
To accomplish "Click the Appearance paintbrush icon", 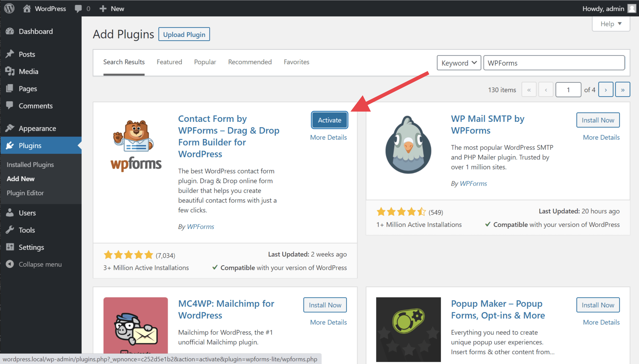I will click(x=10, y=128).
